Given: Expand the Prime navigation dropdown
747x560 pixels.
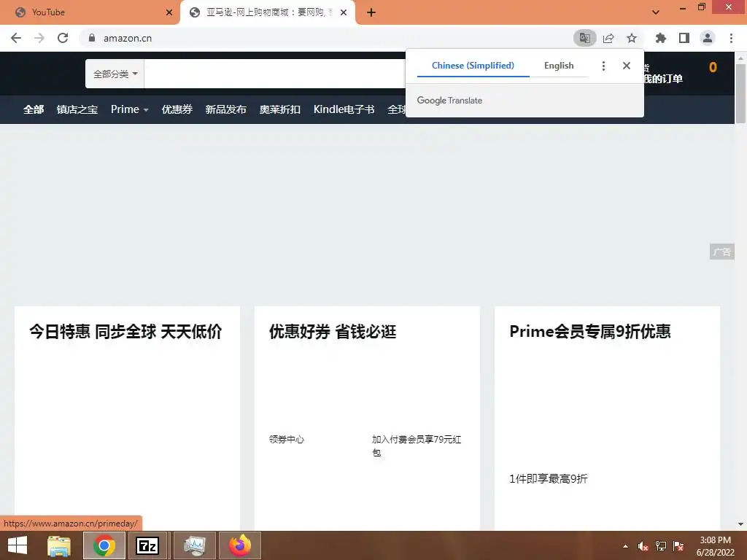Looking at the screenshot, I should point(130,109).
